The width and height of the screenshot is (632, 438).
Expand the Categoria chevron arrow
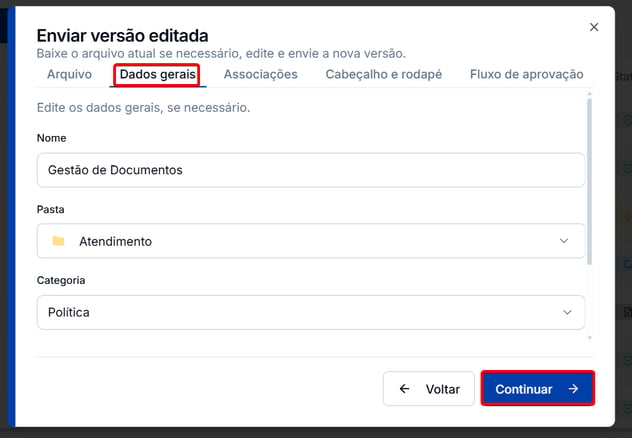[567, 312]
